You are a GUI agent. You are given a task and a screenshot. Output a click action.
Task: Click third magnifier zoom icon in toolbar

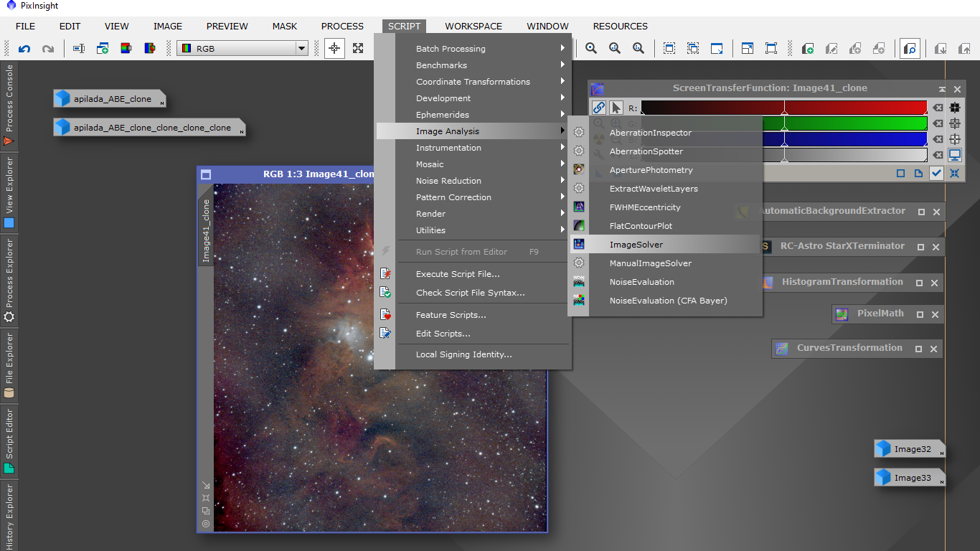[639, 49]
